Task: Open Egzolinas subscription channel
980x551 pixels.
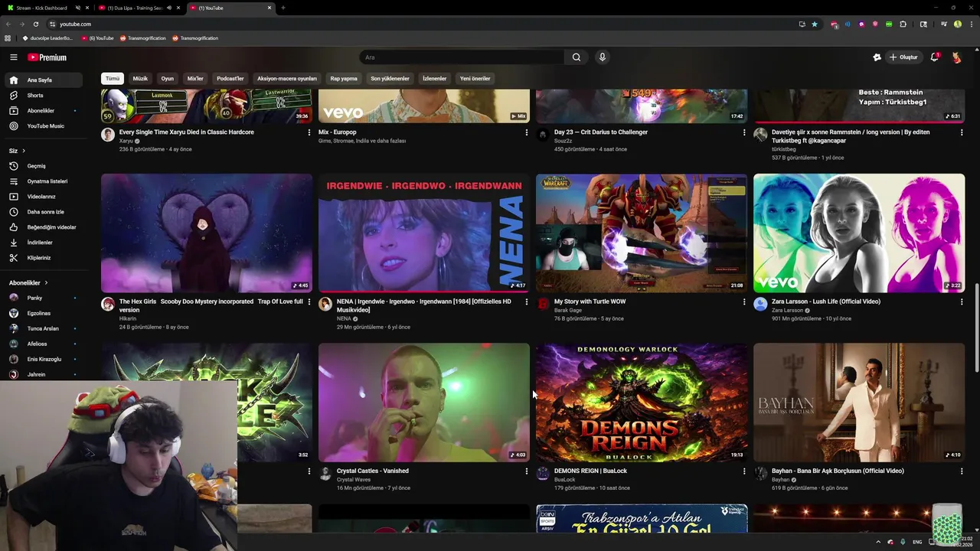Action: [43, 313]
